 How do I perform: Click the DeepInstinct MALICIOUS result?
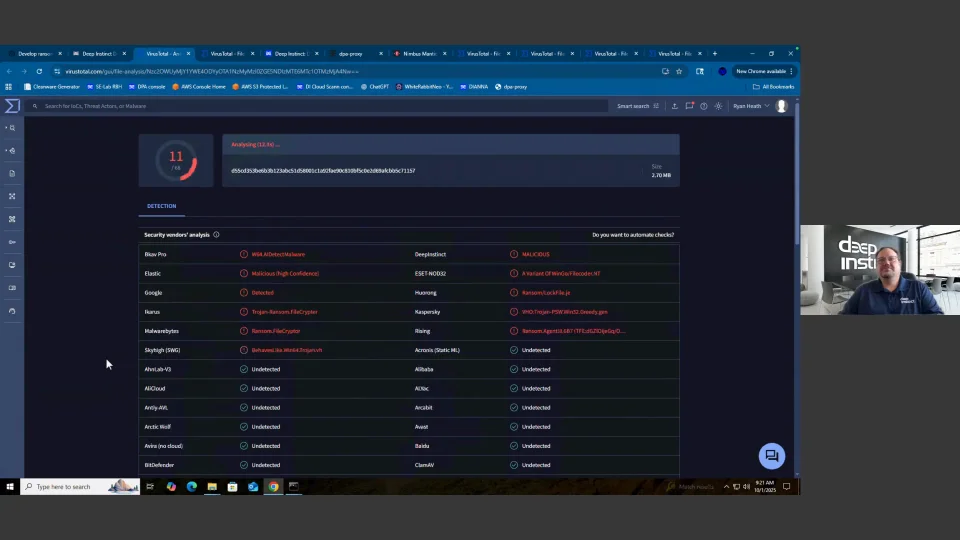[536, 254]
